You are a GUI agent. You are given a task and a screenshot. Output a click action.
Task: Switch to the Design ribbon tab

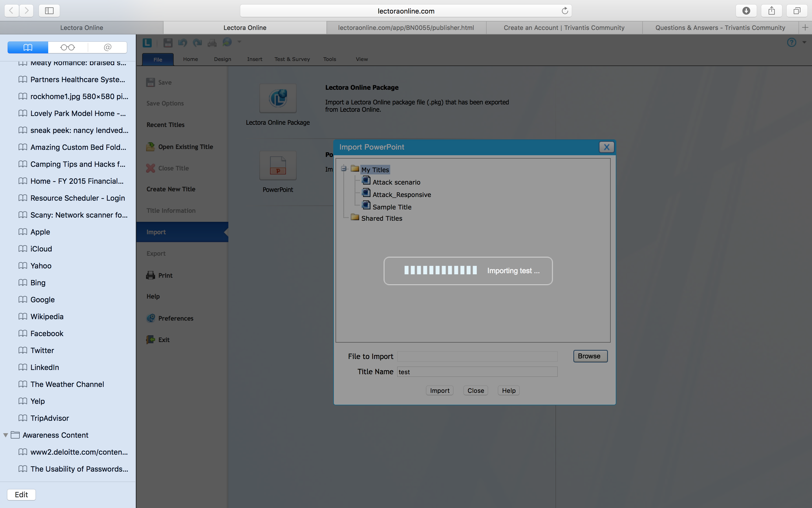[222, 59]
